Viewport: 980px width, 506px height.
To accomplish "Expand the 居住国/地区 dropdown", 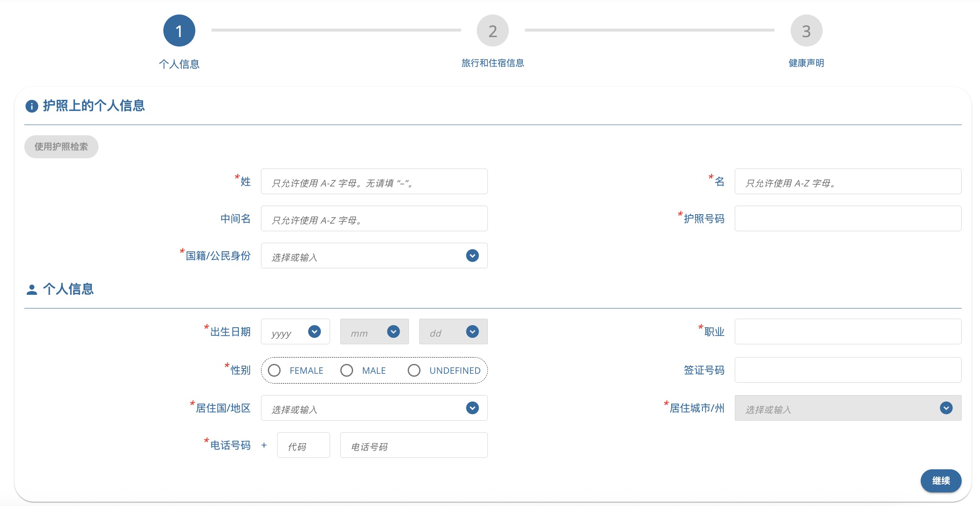I will pyautogui.click(x=374, y=408).
